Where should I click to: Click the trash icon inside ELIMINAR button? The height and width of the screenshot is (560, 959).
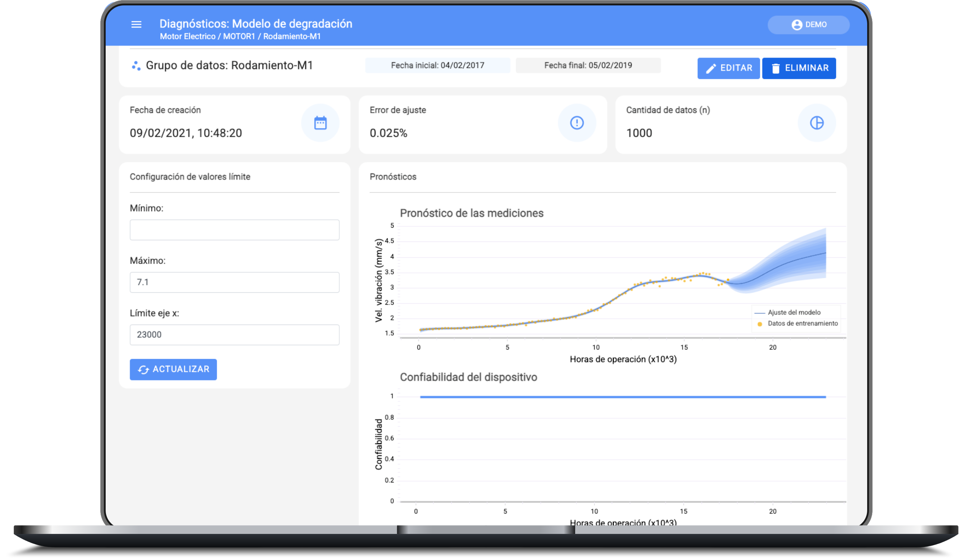click(775, 68)
